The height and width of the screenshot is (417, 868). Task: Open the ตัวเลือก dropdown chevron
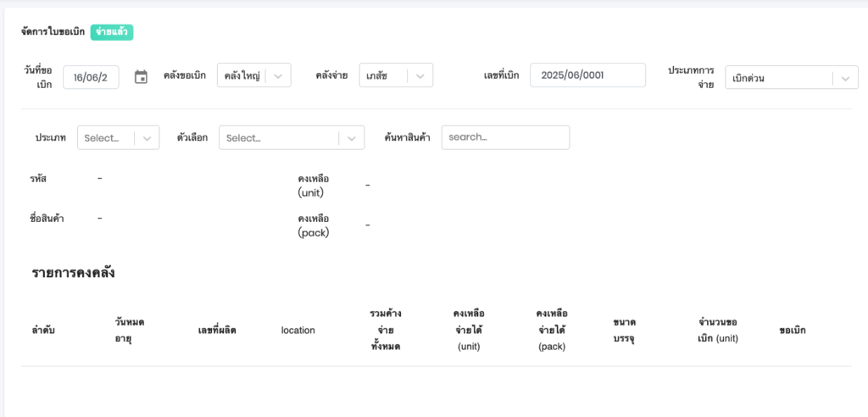352,137
